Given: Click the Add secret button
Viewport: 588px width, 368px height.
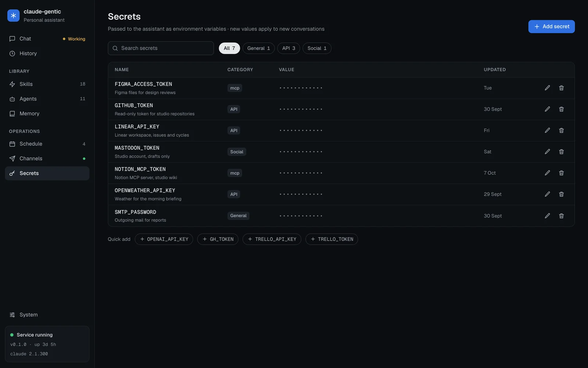Looking at the screenshot, I should [551, 26].
